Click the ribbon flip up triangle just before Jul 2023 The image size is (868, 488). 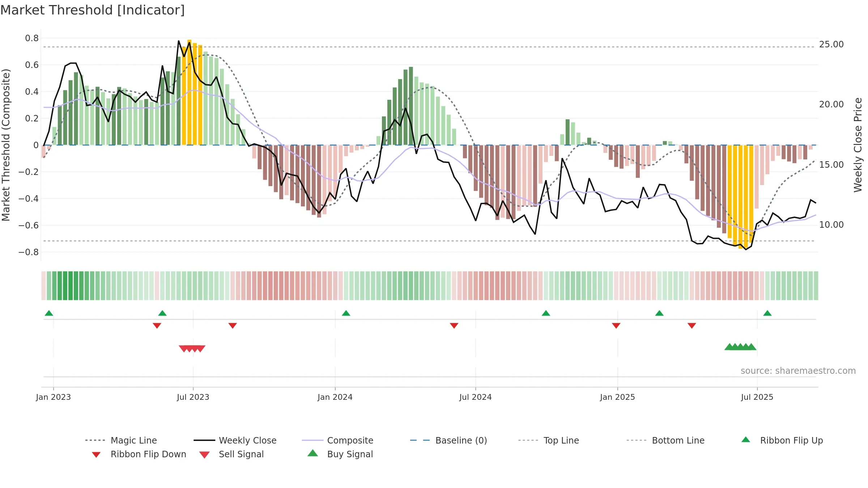click(x=162, y=313)
